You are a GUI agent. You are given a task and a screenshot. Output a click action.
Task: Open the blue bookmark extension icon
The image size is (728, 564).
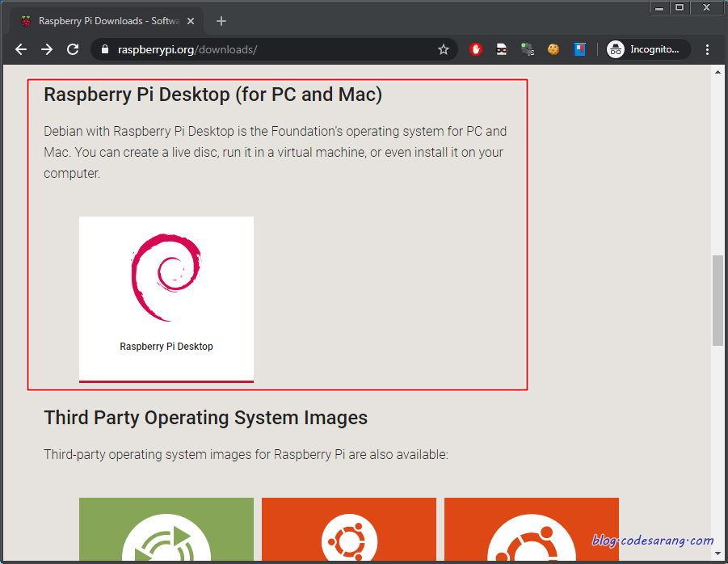(x=579, y=49)
